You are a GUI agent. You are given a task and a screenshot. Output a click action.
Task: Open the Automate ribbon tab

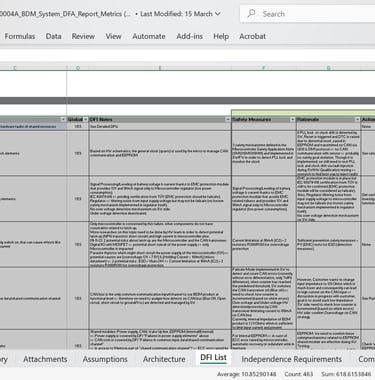(149, 36)
